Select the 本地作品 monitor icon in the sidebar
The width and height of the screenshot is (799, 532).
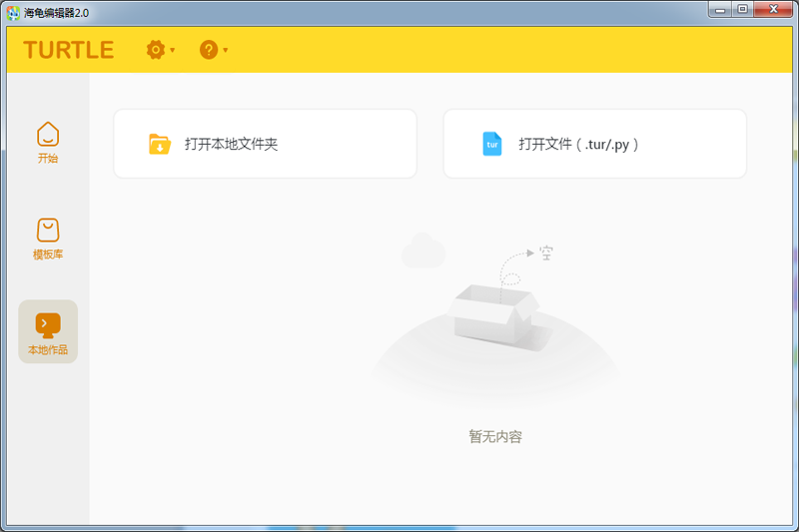point(48,324)
